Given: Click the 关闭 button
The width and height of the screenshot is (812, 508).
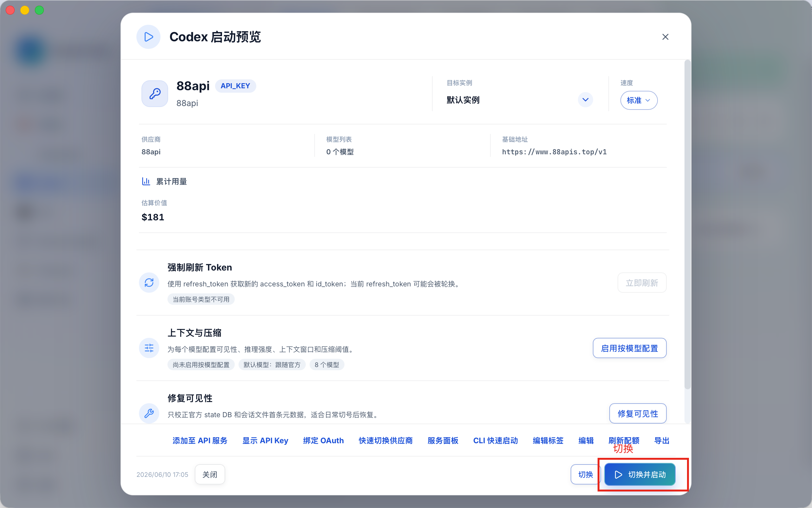Looking at the screenshot, I should 210,474.
